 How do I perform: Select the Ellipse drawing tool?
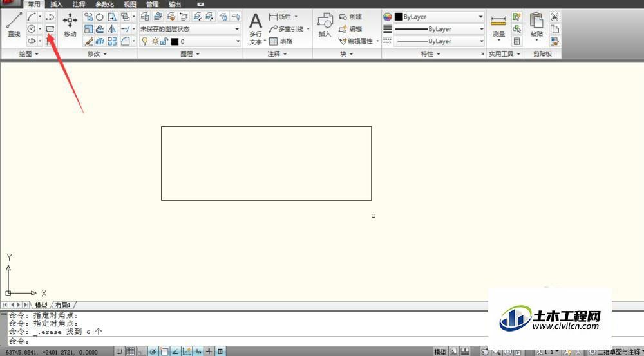coord(32,41)
